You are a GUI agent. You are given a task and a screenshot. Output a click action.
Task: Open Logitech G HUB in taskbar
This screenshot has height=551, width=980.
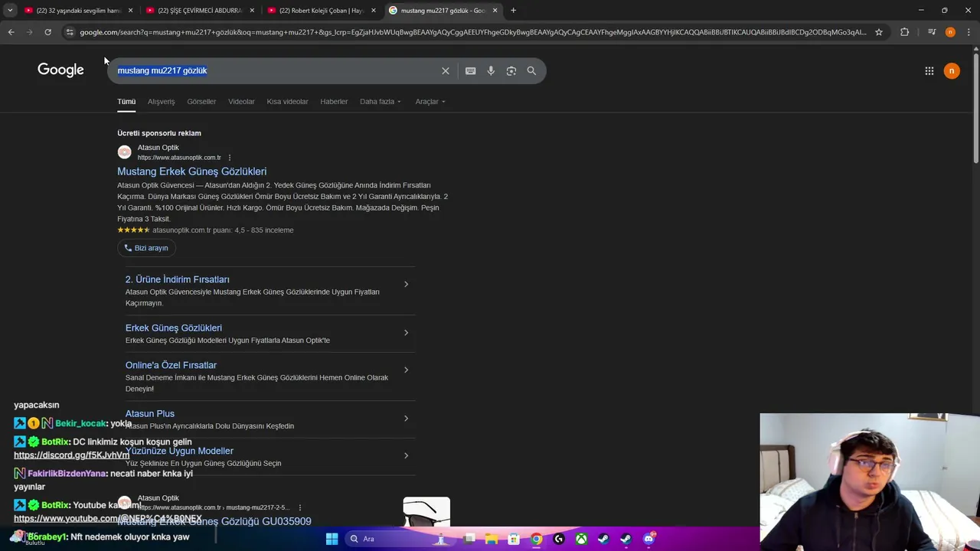pyautogui.click(x=559, y=539)
